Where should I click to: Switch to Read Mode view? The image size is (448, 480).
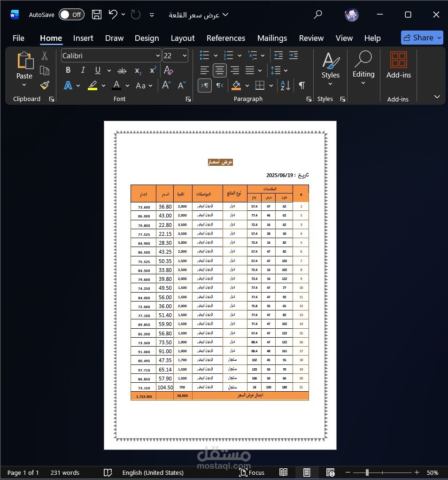pyautogui.click(x=283, y=472)
